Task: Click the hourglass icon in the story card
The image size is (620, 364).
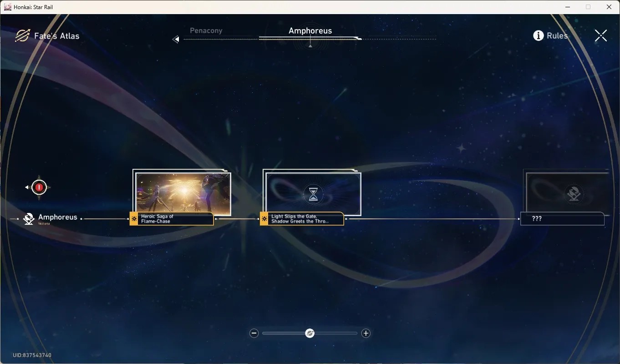Action: (313, 195)
